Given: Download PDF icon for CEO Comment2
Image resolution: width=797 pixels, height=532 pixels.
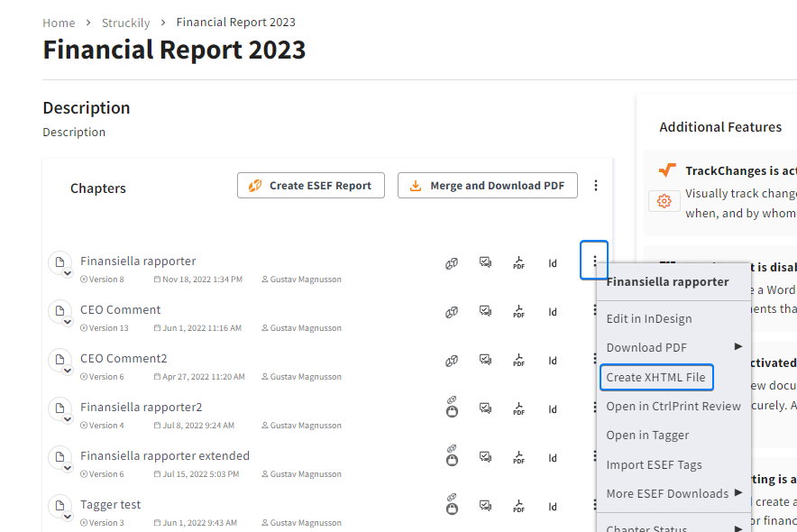Looking at the screenshot, I should pos(519,361).
